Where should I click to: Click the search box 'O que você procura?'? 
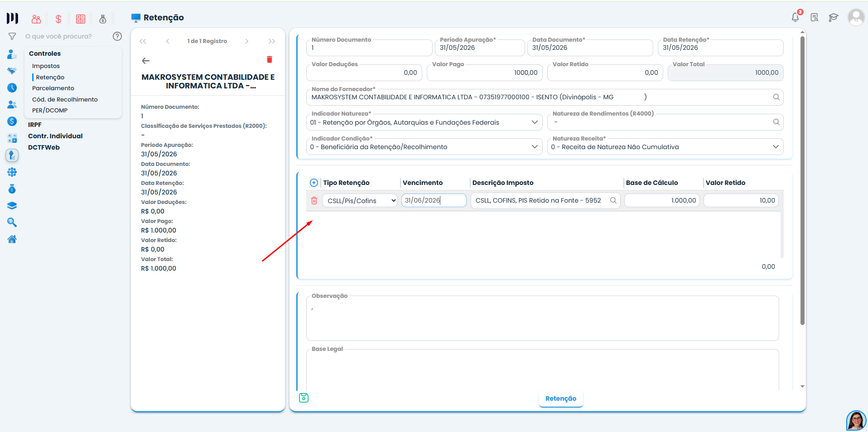58,36
